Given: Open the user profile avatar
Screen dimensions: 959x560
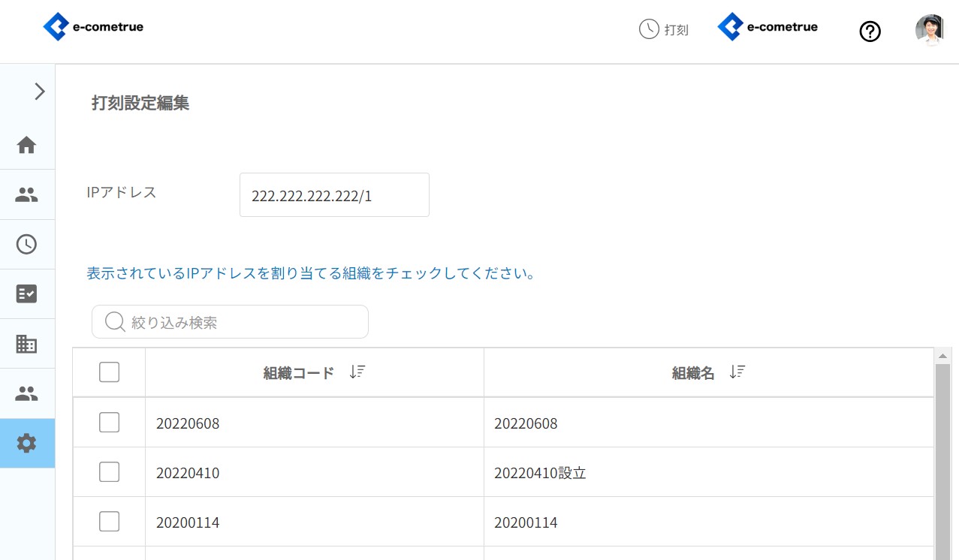Looking at the screenshot, I should [x=929, y=30].
